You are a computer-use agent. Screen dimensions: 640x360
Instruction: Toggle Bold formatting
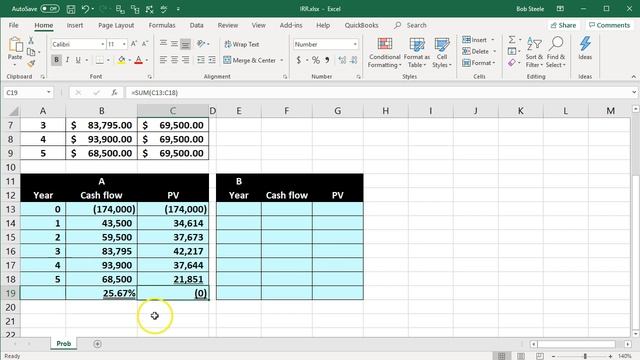(x=56, y=60)
